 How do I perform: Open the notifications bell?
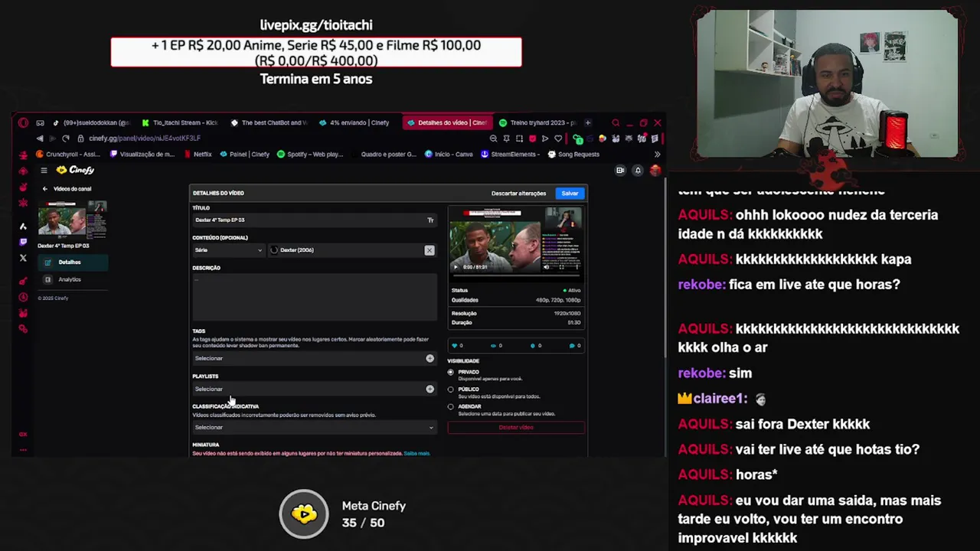tap(637, 170)
